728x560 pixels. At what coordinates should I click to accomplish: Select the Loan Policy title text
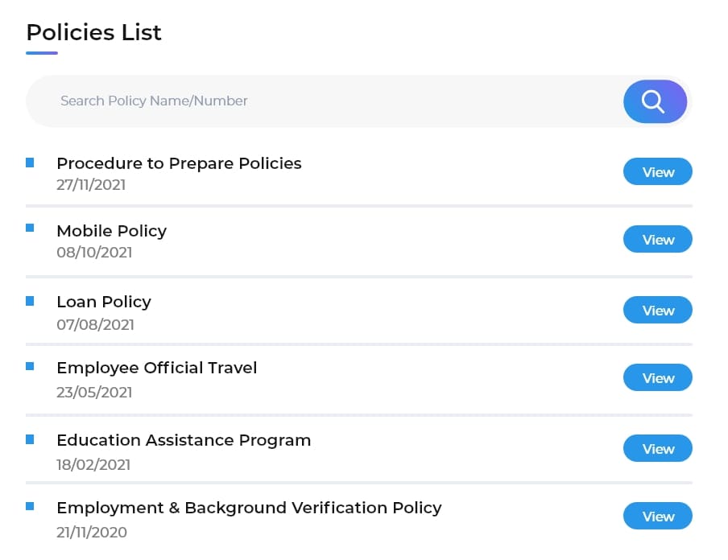(104, 302)
